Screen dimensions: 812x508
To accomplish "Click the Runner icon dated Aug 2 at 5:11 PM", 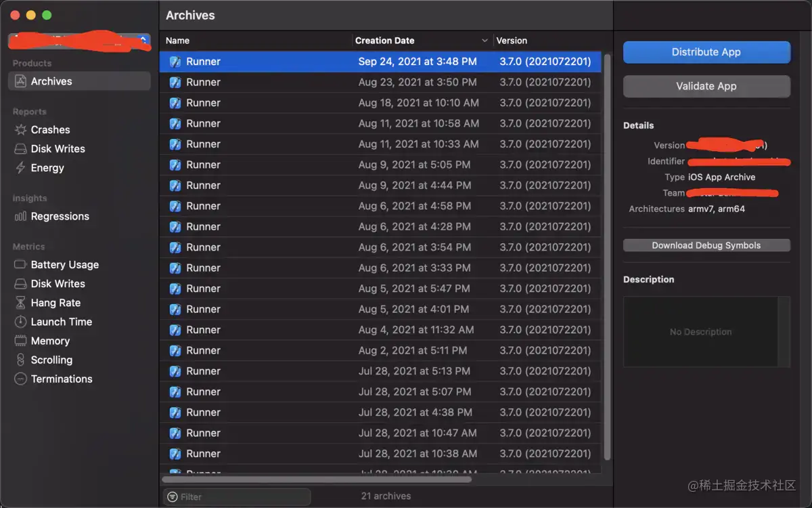I will point(175,350).
